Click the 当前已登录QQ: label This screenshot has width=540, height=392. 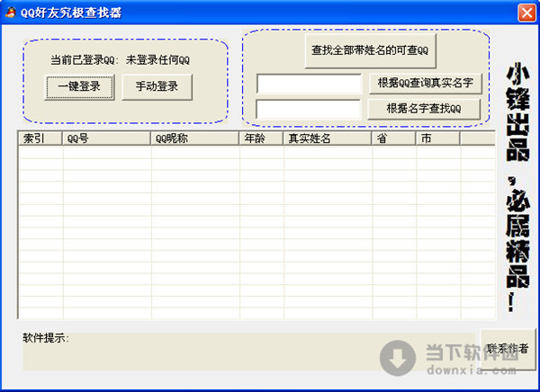(x=85, y=60)
